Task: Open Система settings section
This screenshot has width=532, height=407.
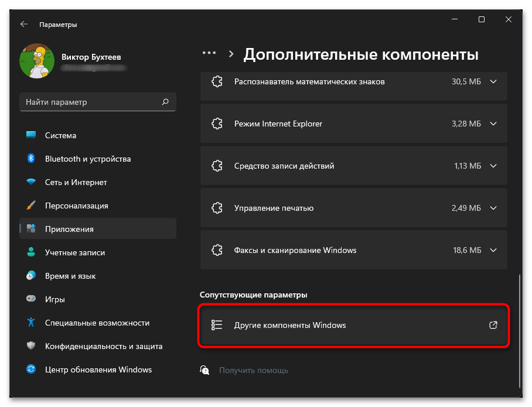Action: 98,135
